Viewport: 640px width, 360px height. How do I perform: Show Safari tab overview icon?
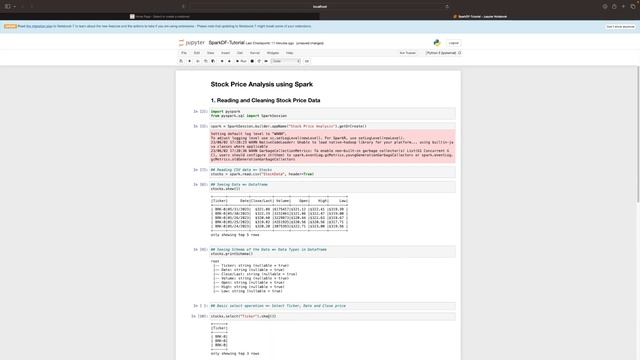(x=633, y=7)
